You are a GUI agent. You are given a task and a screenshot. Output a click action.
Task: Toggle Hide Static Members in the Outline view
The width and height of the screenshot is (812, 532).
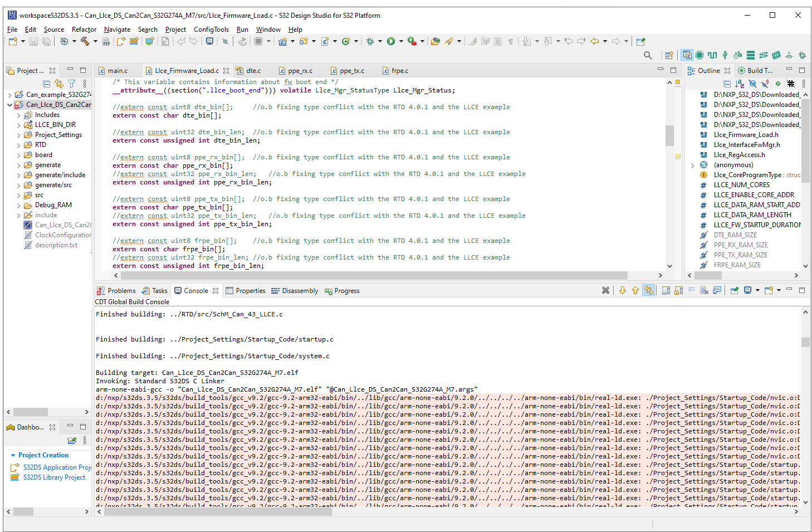coord(765,84)
